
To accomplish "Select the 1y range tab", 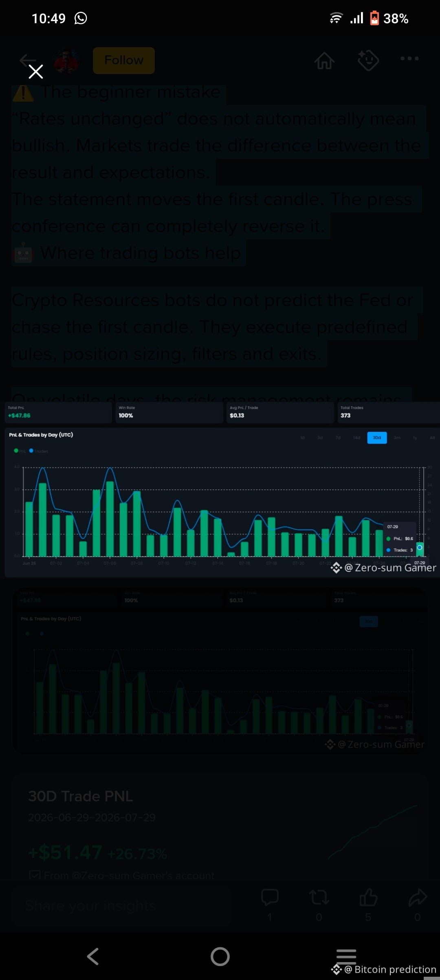I will tap(415, 437).
